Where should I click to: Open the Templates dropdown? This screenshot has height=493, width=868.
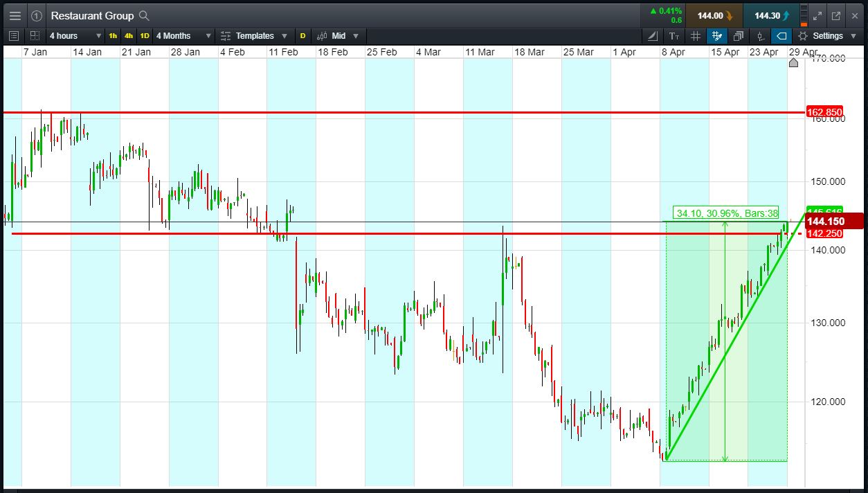pyautogui.click(x=255, y=36)
